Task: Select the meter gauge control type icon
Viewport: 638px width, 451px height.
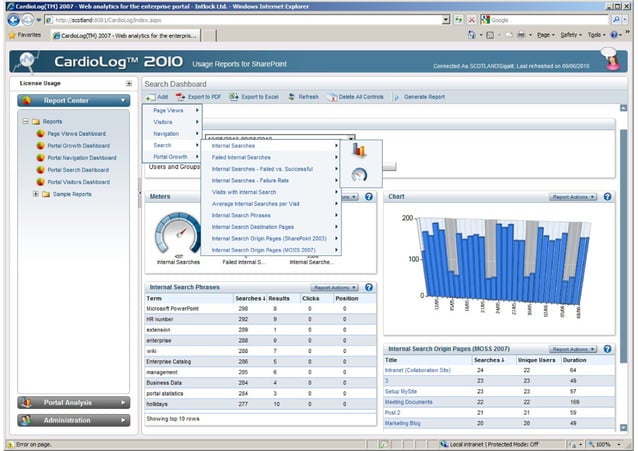Action: (359, 175)
